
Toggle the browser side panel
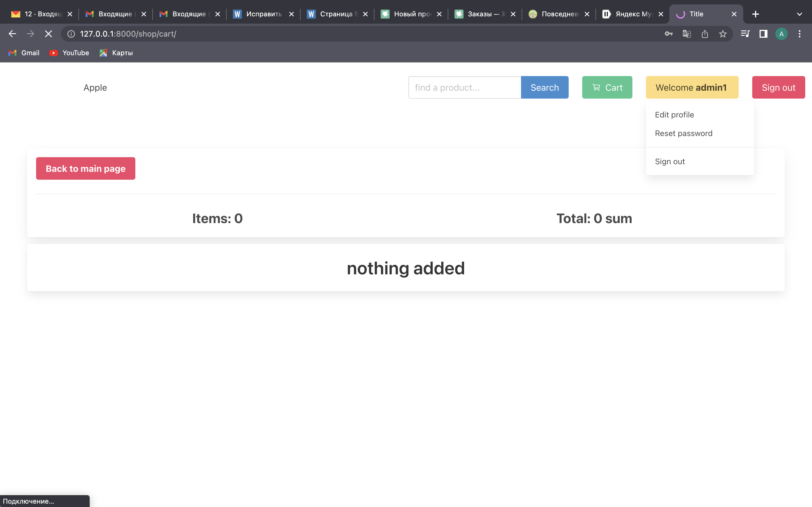(763, 34)
